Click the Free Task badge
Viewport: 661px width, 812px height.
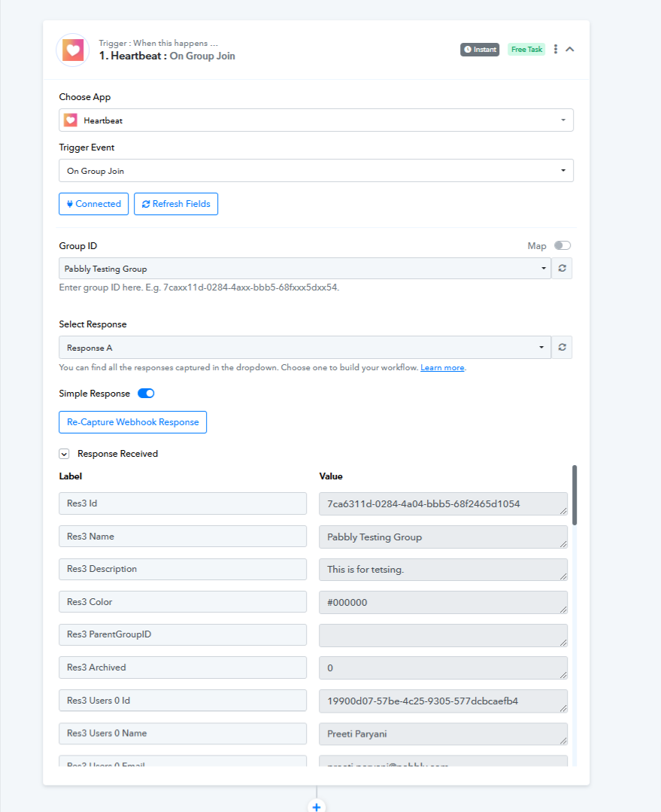(526, 50)
